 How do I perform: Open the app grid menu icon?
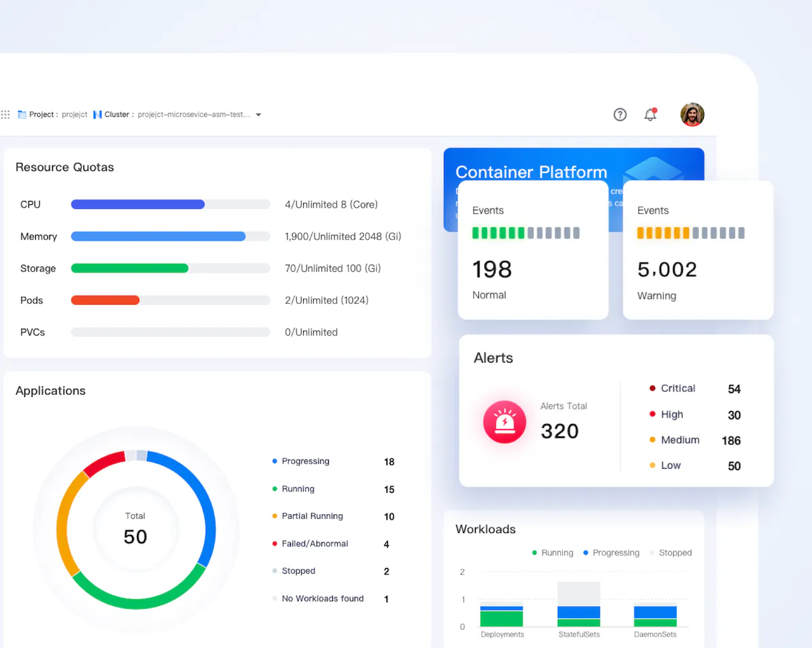(x=5, y=115)
